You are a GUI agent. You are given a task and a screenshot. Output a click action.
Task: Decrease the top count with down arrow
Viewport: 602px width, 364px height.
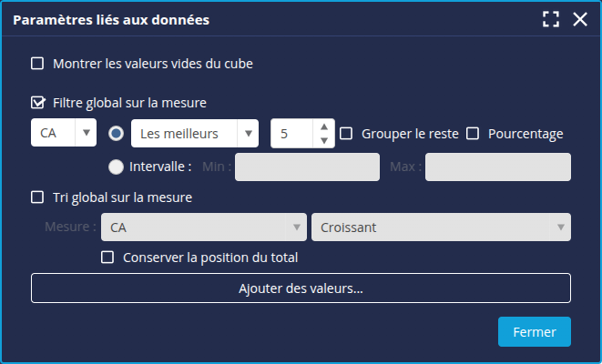(324, 140)
